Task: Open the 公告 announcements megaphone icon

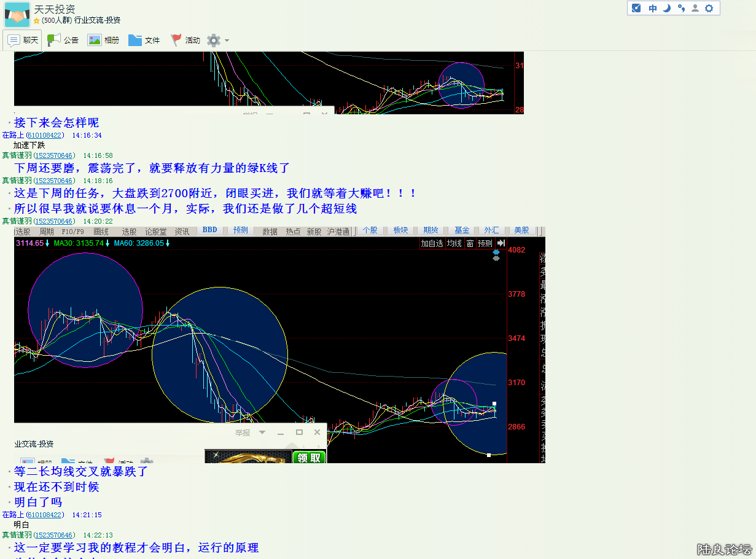Action: (54, 40)
